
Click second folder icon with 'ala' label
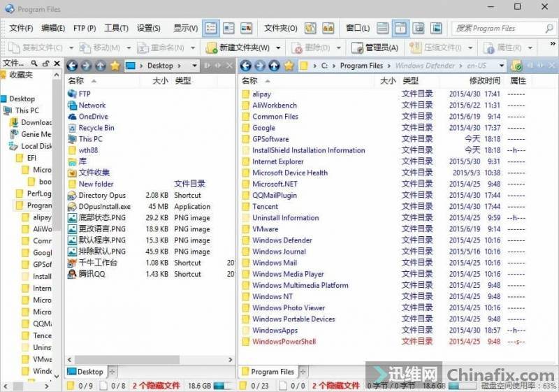coord(328,28)
